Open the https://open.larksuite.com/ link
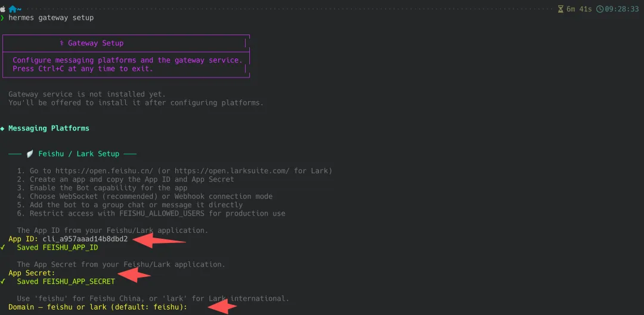The image size is (644, 315). [233, 171]
